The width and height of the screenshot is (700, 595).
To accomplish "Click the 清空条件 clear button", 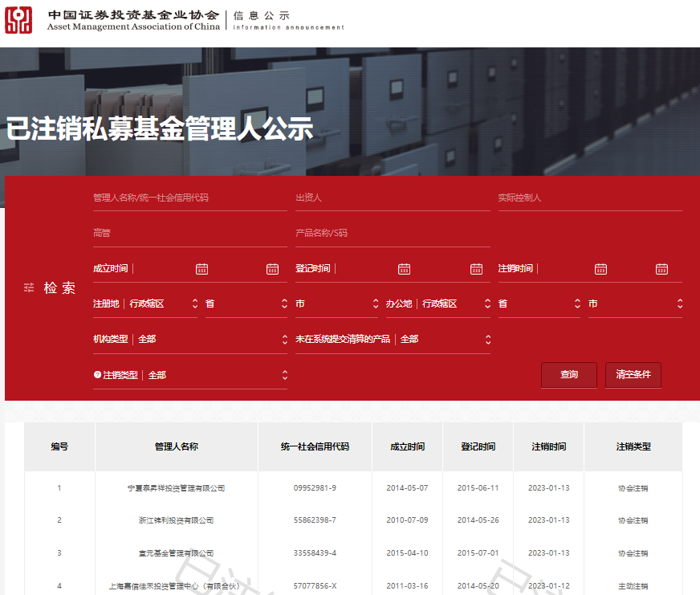I will pos(633,374).
